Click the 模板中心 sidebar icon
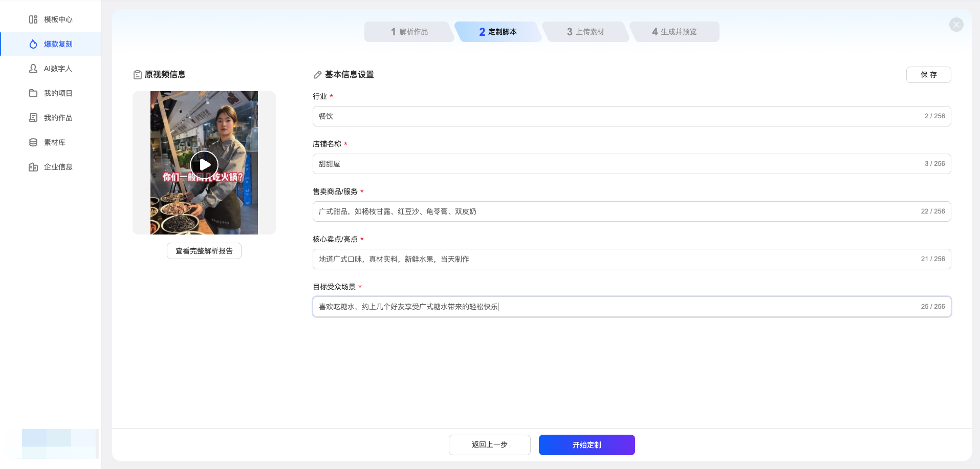This screenshot has width=980, height=469. tap(33, 19)
